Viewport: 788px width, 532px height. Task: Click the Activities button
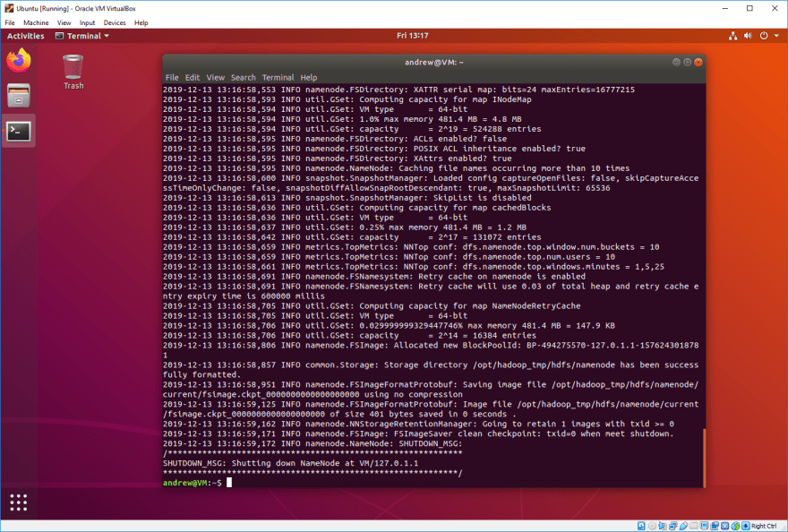[26, 36]
